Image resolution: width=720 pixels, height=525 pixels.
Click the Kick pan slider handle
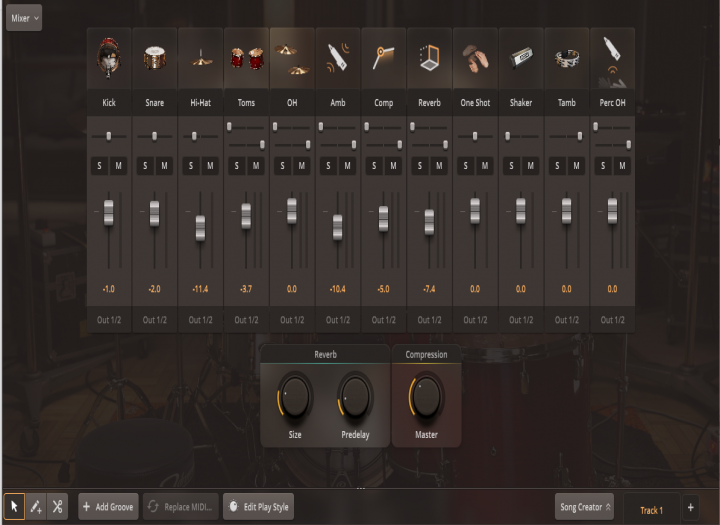(109, 136)
